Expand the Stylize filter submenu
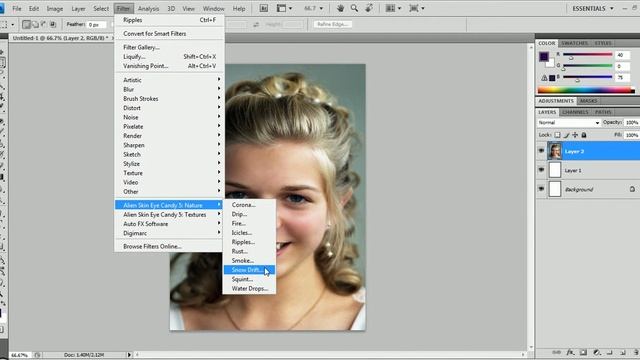The height and width of the screenshot is (360, 640). coord(169,164)
